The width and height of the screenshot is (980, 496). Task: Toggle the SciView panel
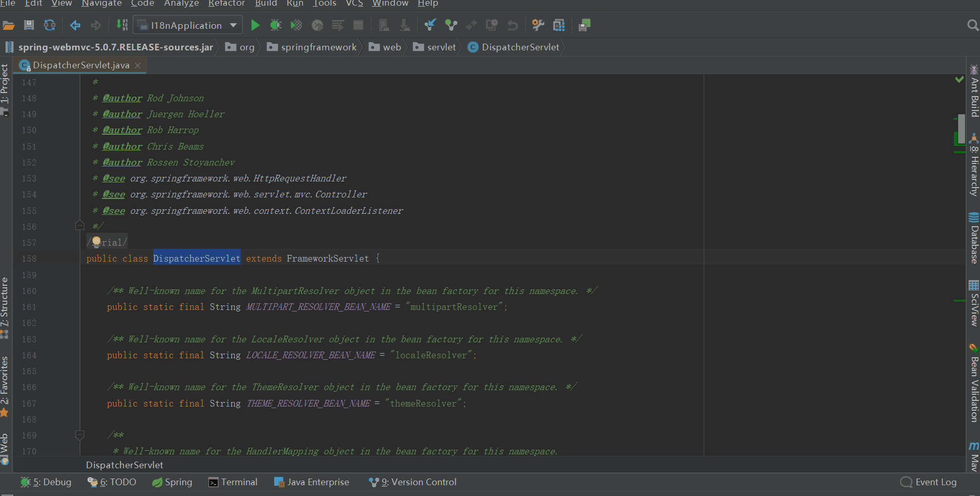[974, 303]
